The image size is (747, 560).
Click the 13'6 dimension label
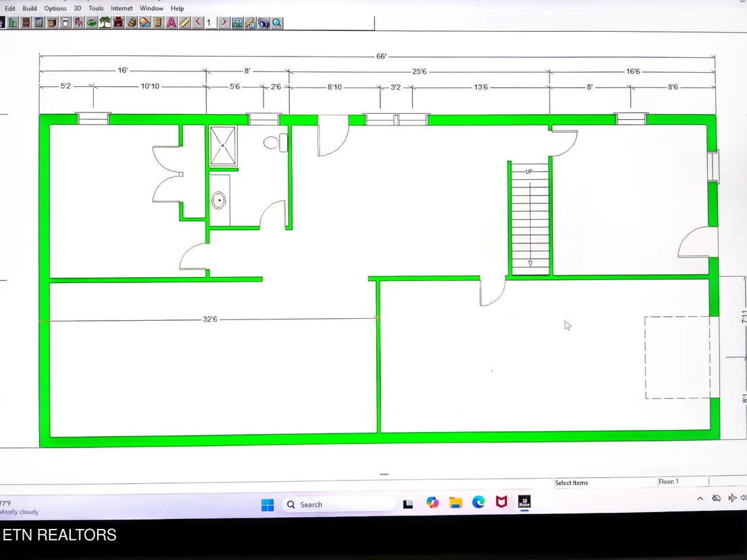481,87
